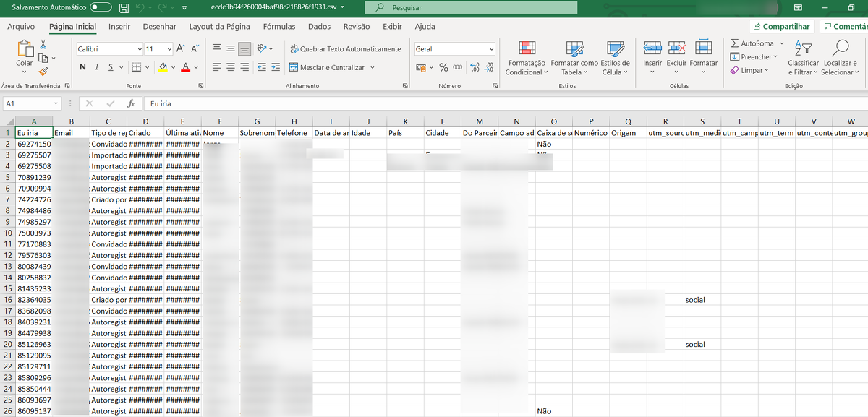Expand the Name Box dropdown arrow
Image resolution: width=868 pixels, height=417 pixels.
click(56, 104)
